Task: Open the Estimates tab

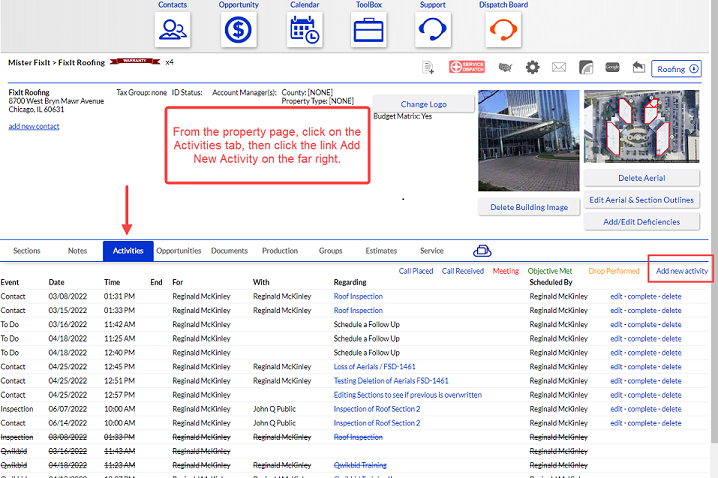Action: tap(381, 251)
